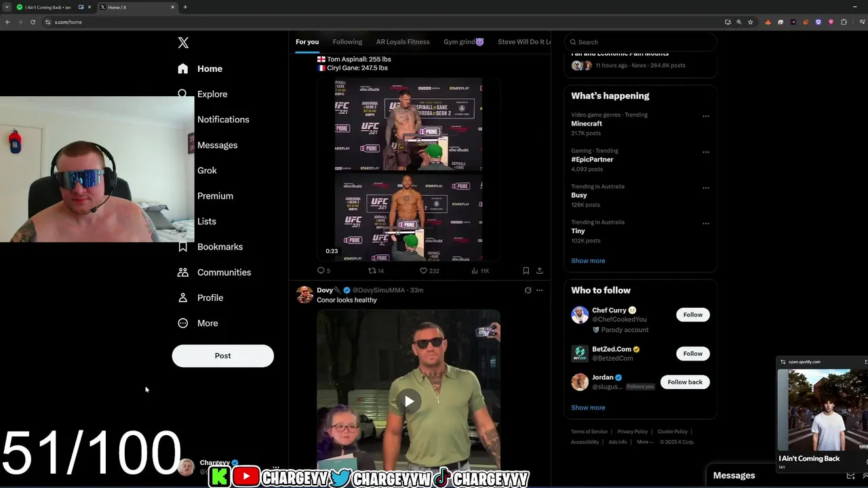Image resolution: width=868 pixels, height=488 pixels.
Task: Expand the Messages drawer
Action: point(864,476)
